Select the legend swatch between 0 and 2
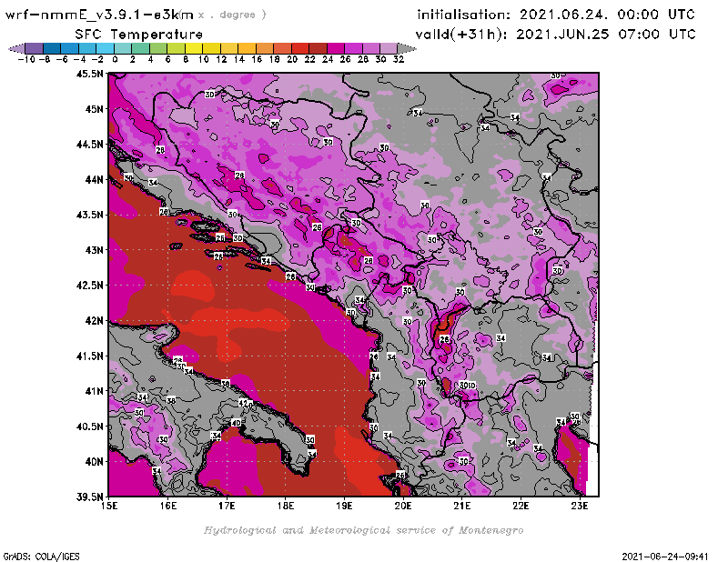Image resolution: width=728 pixels, height=562 pixels. pos(123,48)
